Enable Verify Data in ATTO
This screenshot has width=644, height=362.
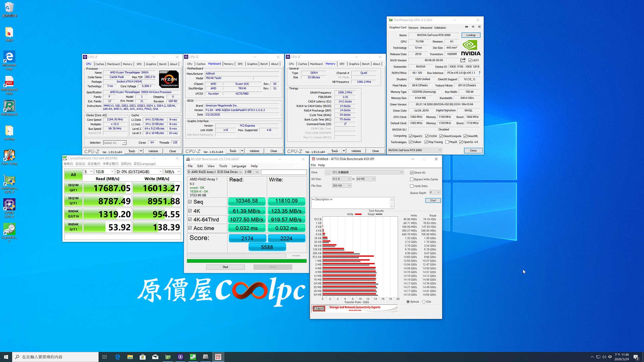(412, 186)
